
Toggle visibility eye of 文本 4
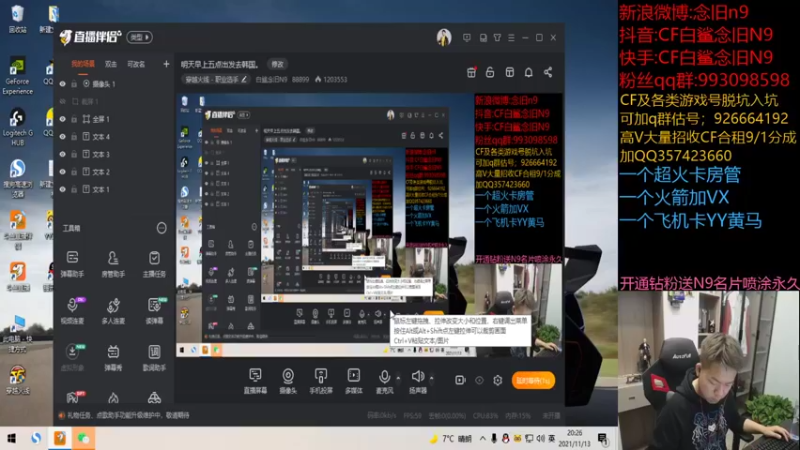pyautogui.click(x=63, y=137)
